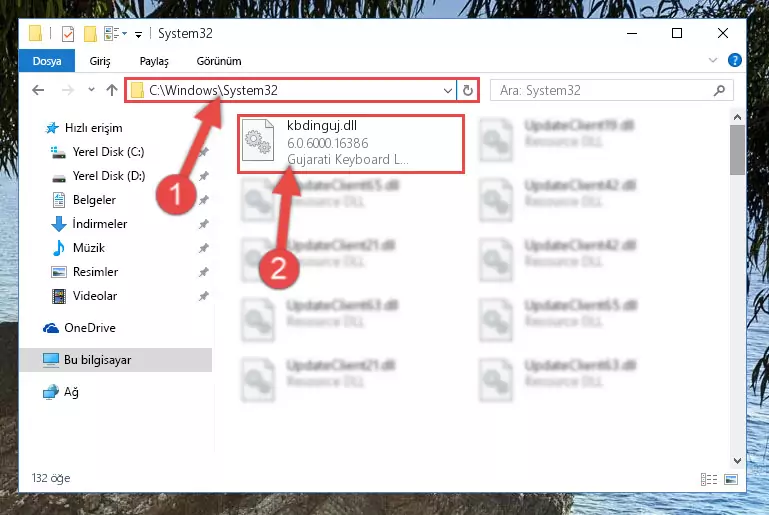Click the New folder icon in title bar

coord(90,34)
